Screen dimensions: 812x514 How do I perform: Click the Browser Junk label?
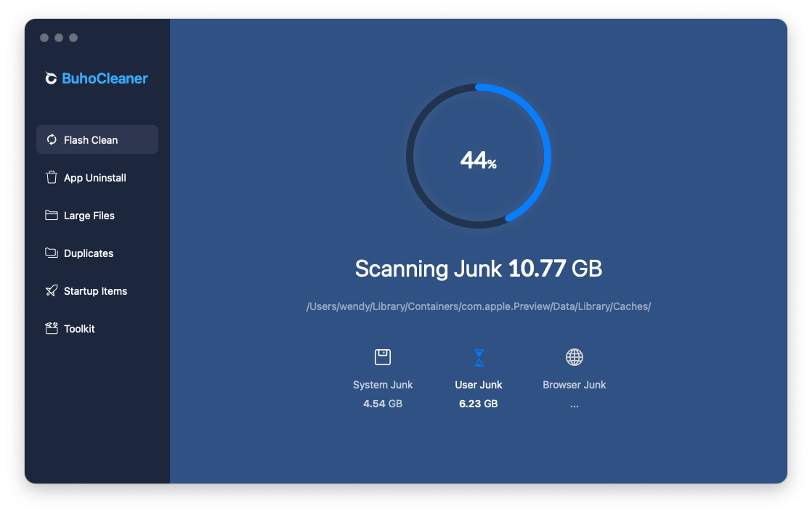pos(575,385)
